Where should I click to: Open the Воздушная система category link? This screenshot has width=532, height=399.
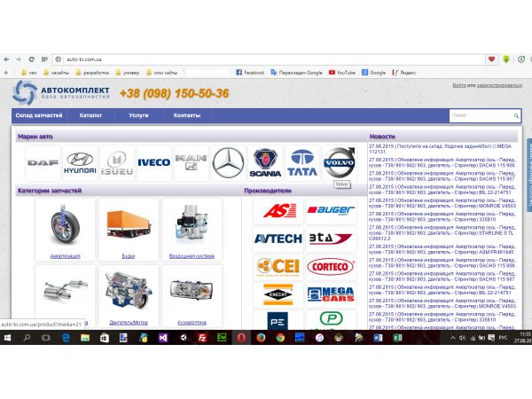click(192, 256)
